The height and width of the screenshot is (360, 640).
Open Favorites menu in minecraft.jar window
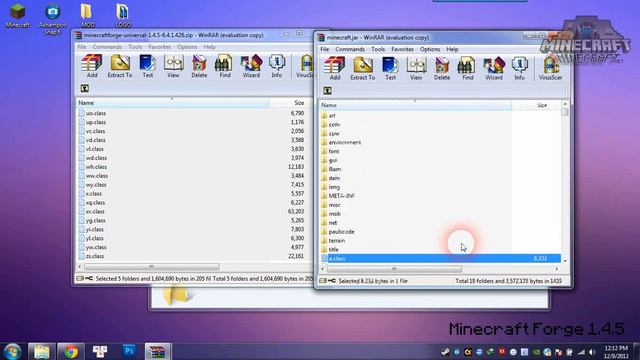[x=402, y=49]
